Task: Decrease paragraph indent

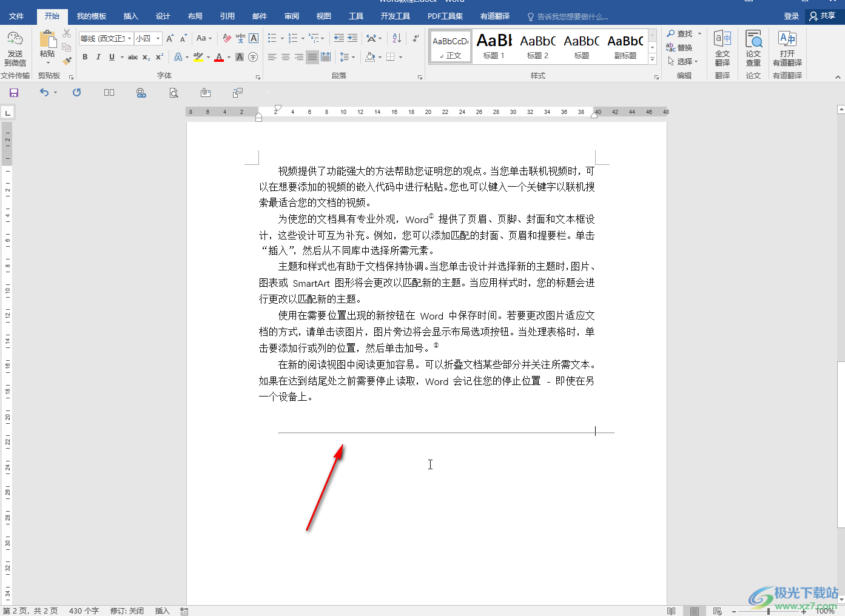Action: click(339, 38)
